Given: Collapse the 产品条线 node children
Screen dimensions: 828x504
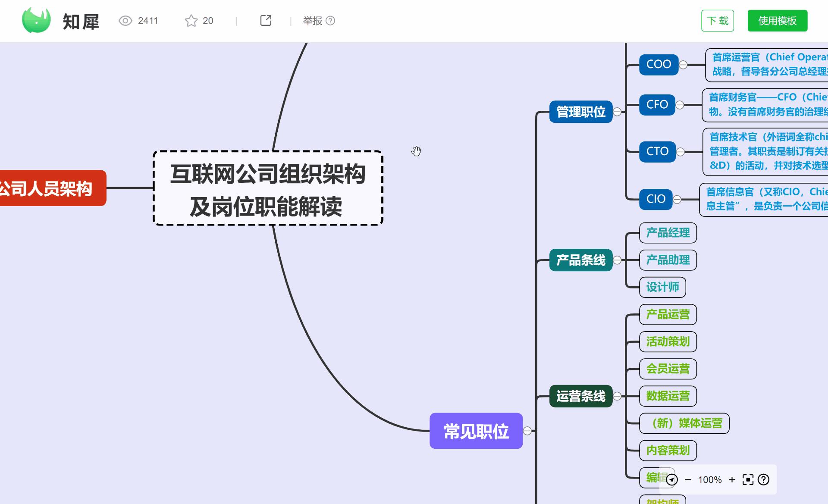Looking at the screenshot, I should (x=617, y=260).
